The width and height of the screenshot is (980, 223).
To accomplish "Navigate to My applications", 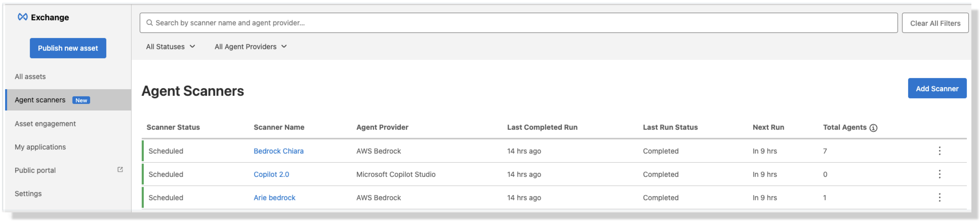I will pos(40,147).
